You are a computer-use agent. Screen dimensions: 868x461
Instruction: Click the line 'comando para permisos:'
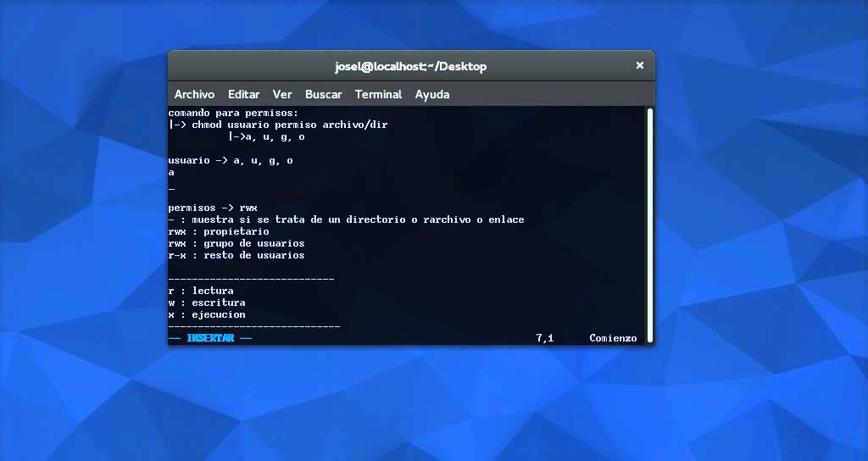pyautogui.click(x=233, y=113)
